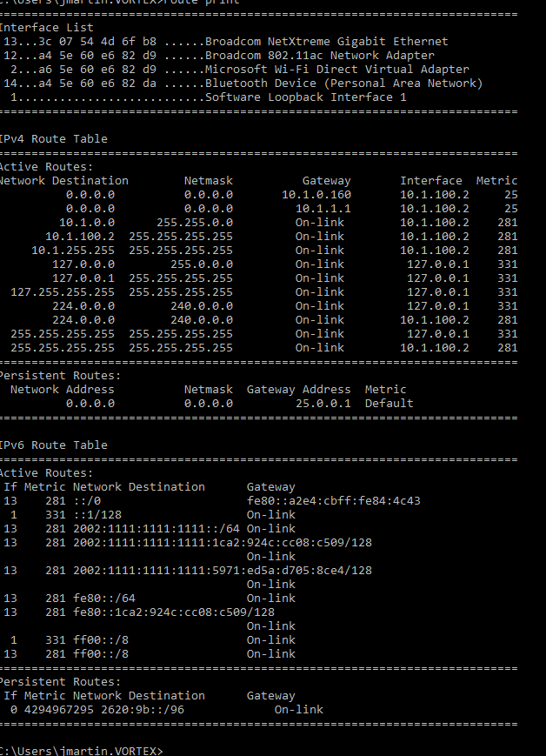Click the IPv4 Route Table heading
The width and height of the screenshot is (546, 756).
(x=52, y=139)
